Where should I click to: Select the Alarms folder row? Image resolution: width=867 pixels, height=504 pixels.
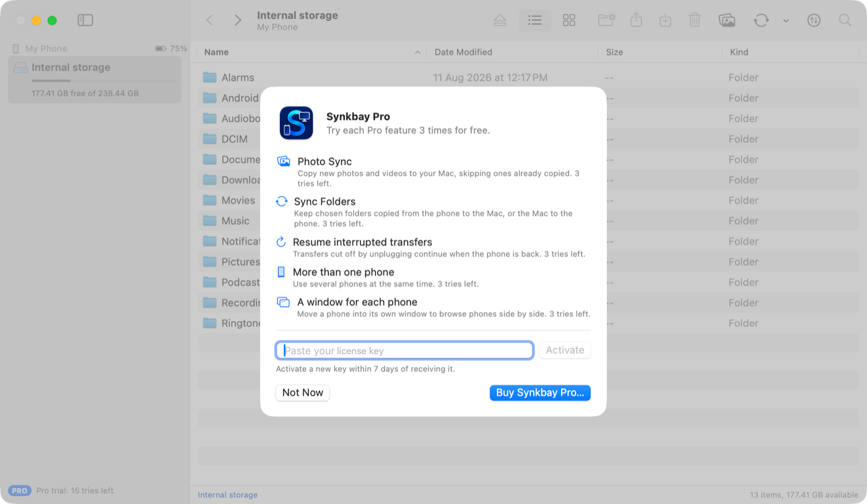tap(528, 77)
